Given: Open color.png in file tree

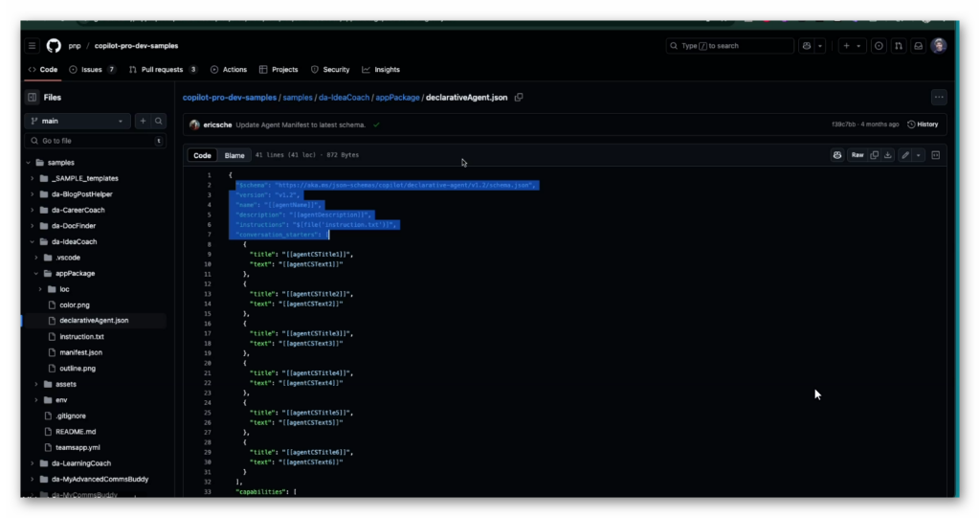Looking at the screenshot, I should pyautogui.click(x=75, y=304).
